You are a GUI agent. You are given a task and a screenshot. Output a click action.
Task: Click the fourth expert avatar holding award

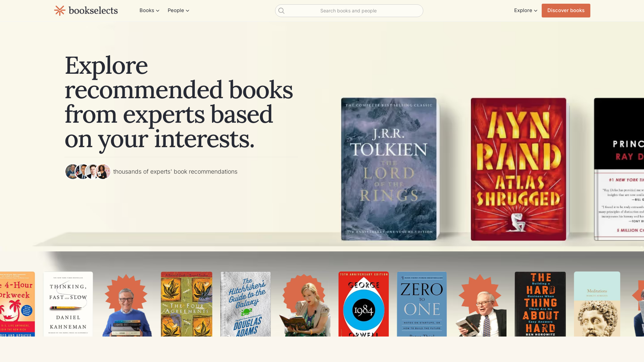[103, 172]
